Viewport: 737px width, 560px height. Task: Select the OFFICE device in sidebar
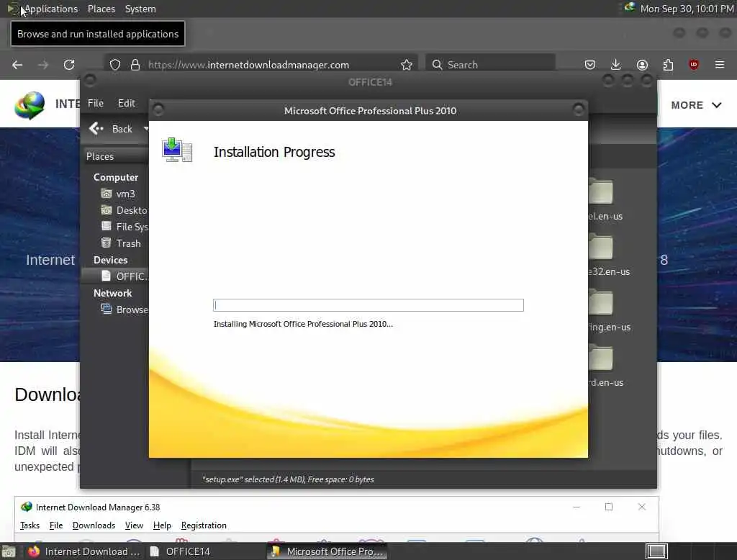[124, 276]
